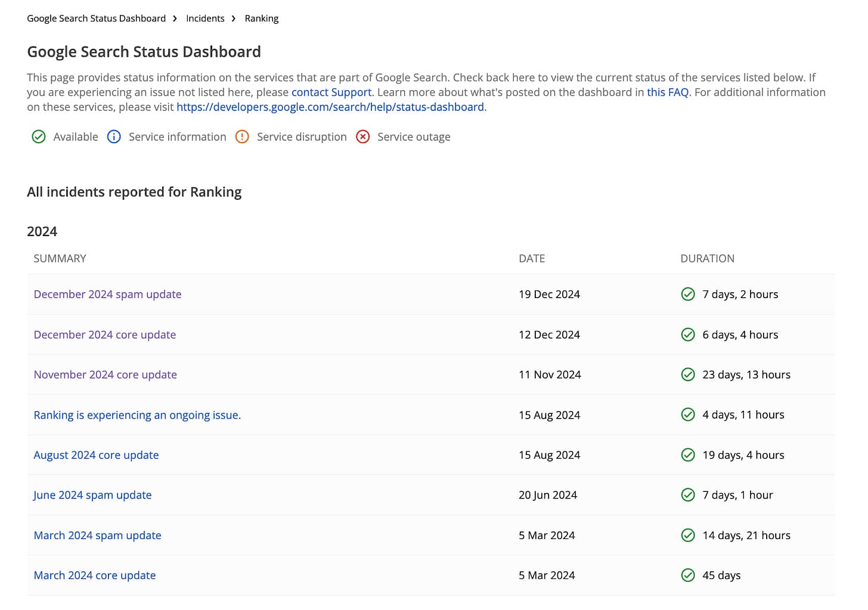The width and height of the screenshot is (868, 610).
Task: Click chevron after Google Search Status Dashboard breadcrumb
Action: [175, 19]
